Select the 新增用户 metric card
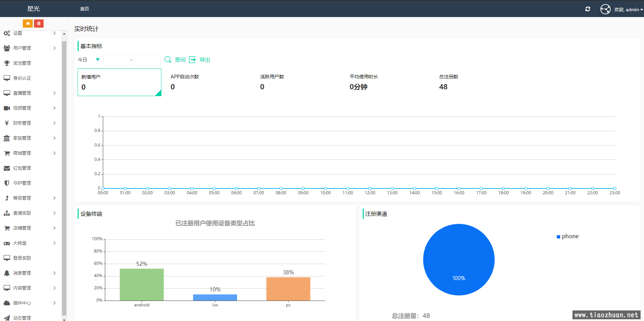This screenshot has height=321, width=644. coord(120,82)
